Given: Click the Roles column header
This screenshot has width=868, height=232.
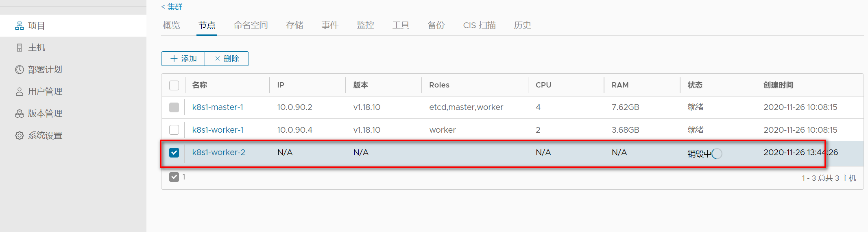Looking at the screenshot, I should (439, 85).
